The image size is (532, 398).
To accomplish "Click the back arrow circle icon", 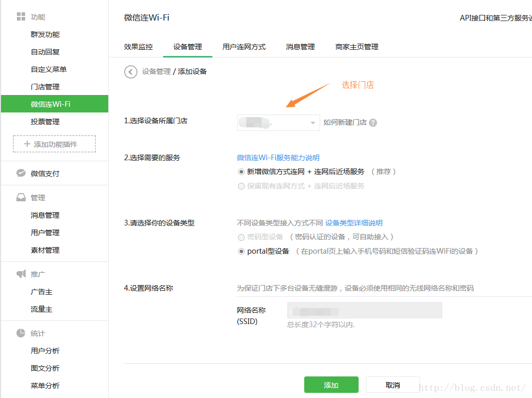I will pyautogui.click(x=131, y=72).
